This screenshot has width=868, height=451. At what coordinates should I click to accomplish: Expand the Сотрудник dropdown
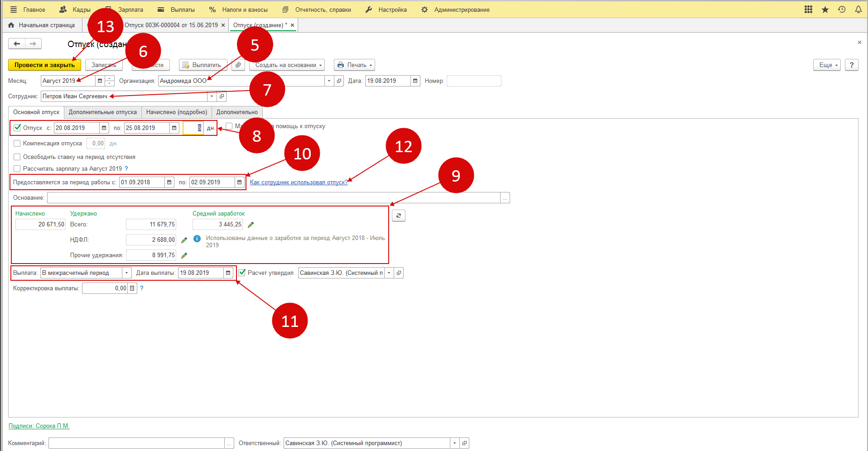click(212, 96)
